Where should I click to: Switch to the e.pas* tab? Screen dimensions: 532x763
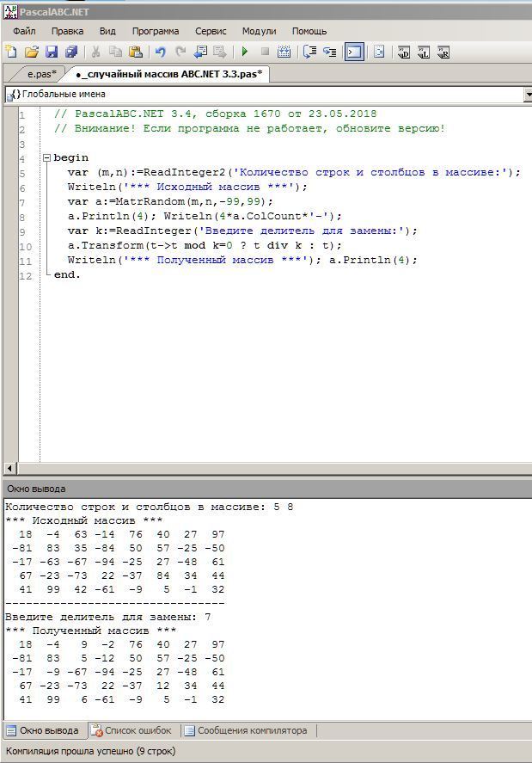pyautogui.click(x=41, y=74)
